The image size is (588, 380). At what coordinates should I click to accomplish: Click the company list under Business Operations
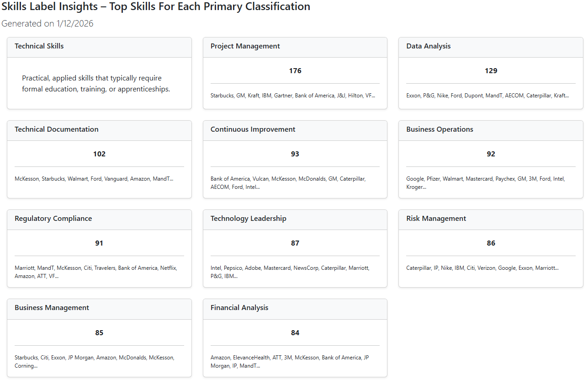pyautogui.click(x=485, y=182)
